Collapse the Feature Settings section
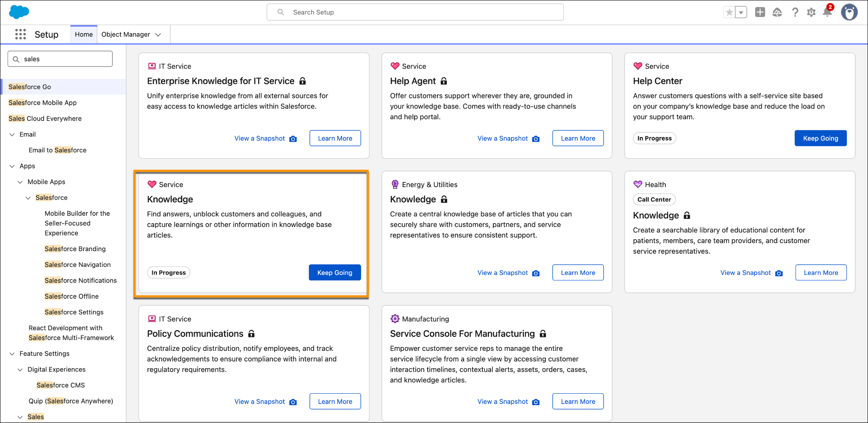The width and height of the screenshot is (868, 423). (x=12, y=354)
